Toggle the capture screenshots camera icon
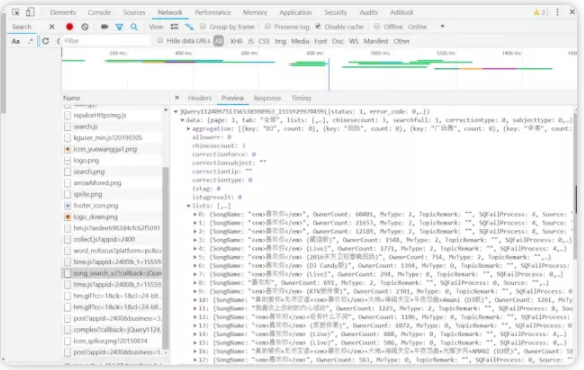The image size is (584, 370). (104, 26)
